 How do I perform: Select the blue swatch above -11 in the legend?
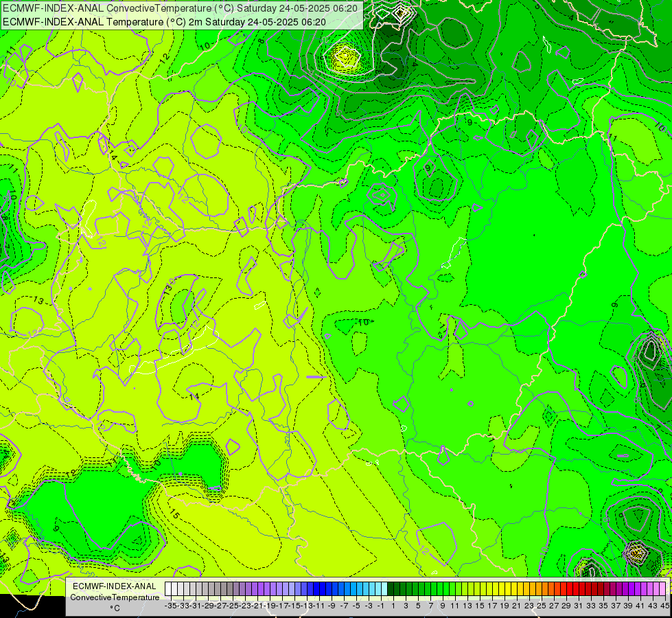316,588
